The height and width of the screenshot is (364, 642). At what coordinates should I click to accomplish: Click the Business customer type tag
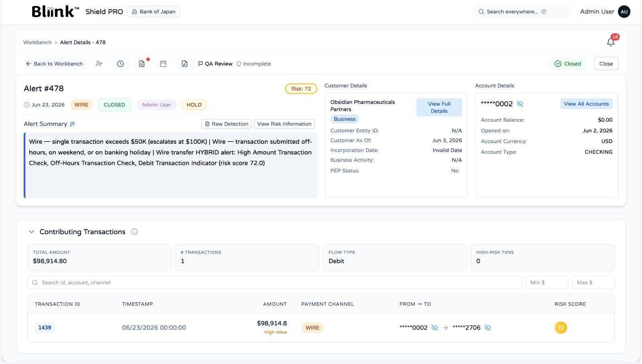(x=345, y=119)
